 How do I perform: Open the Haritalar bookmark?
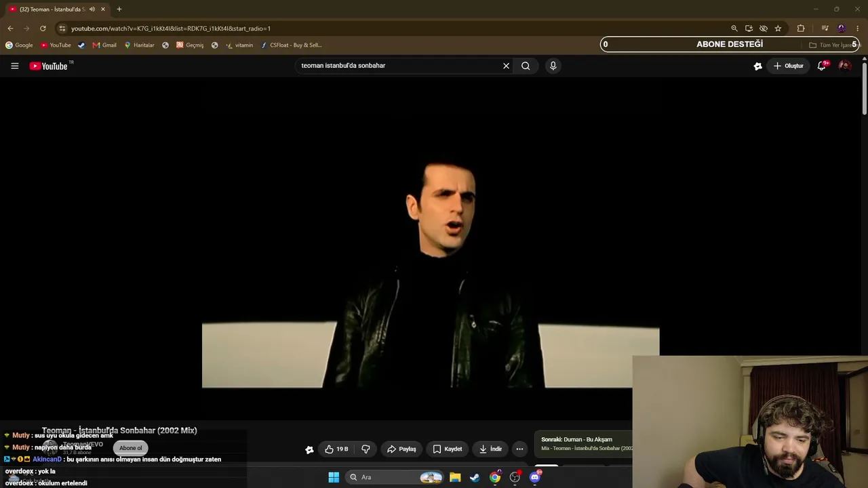[139, 45]
